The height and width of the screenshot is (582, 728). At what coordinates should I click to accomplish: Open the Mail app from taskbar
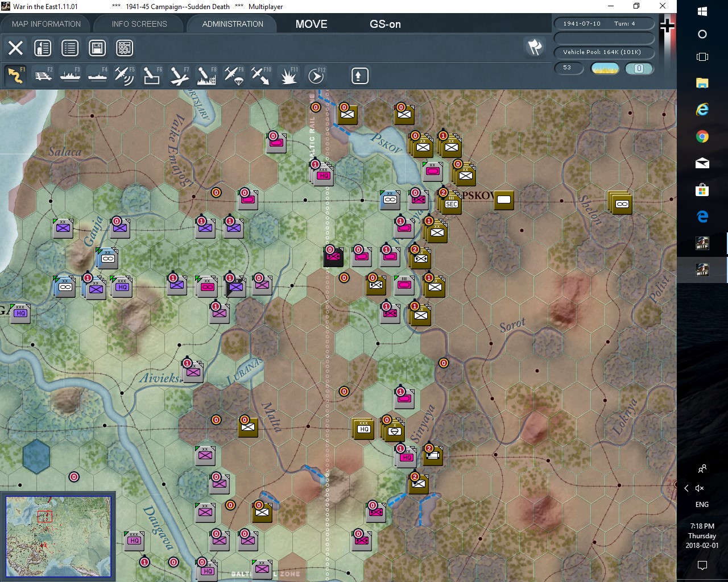702,163
